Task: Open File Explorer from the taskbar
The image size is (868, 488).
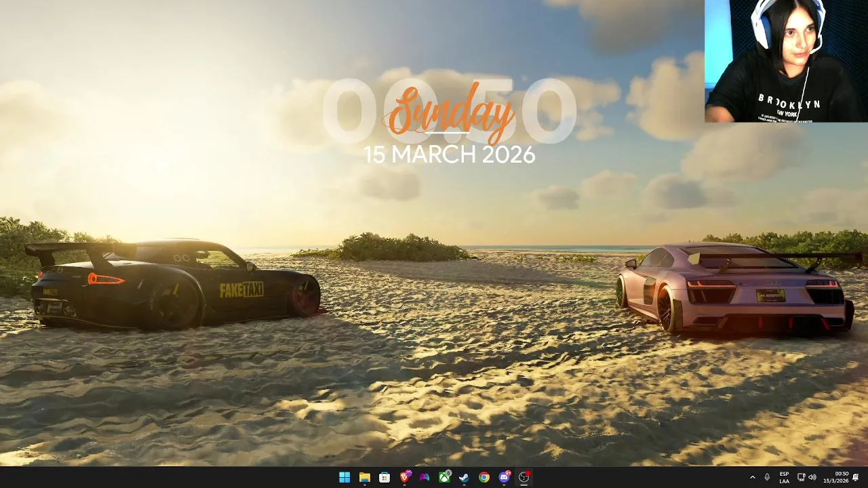Action: pyautogui.click(x=364, y=477)
